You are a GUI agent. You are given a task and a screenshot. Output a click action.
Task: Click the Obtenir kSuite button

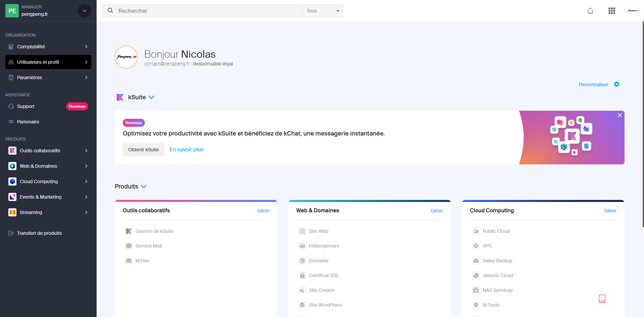tap(144, 150)
